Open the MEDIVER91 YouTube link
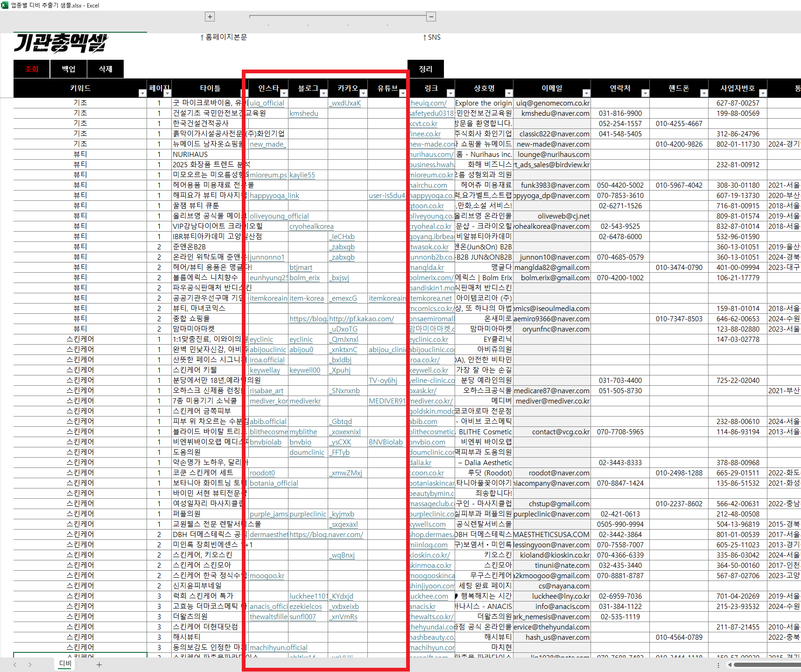Screen dimensions: 801x672 (387, 401)
